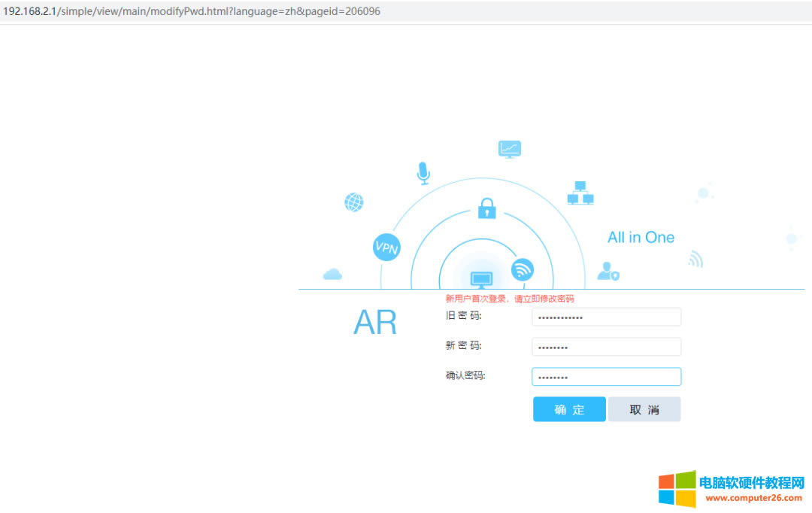Click the globe icon
The image size is (812, 513).
(353, 202)
